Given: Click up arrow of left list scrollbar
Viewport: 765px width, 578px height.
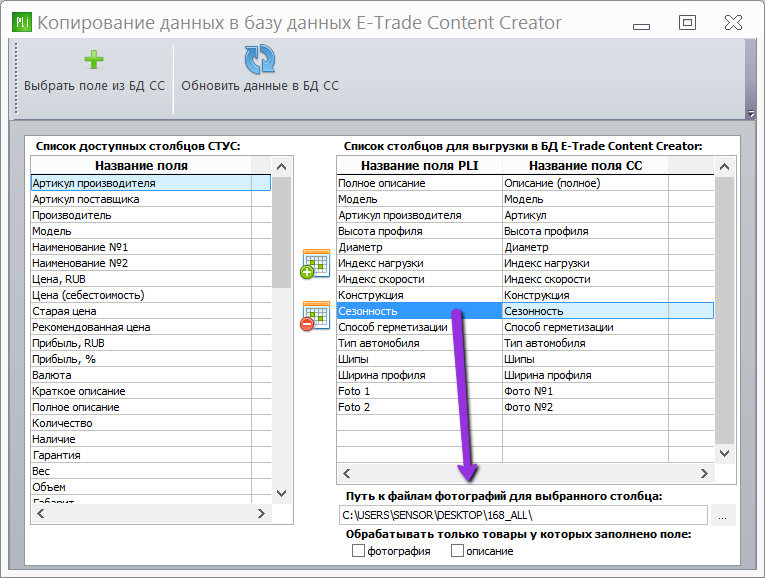Looking at the screenshot, I should (282, 167).
